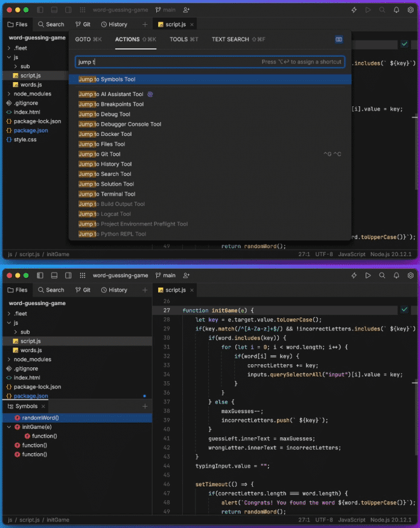Open main branch dropdown in bottom window
The width and height of the screenshot is (420, 528).
[165, 275]
